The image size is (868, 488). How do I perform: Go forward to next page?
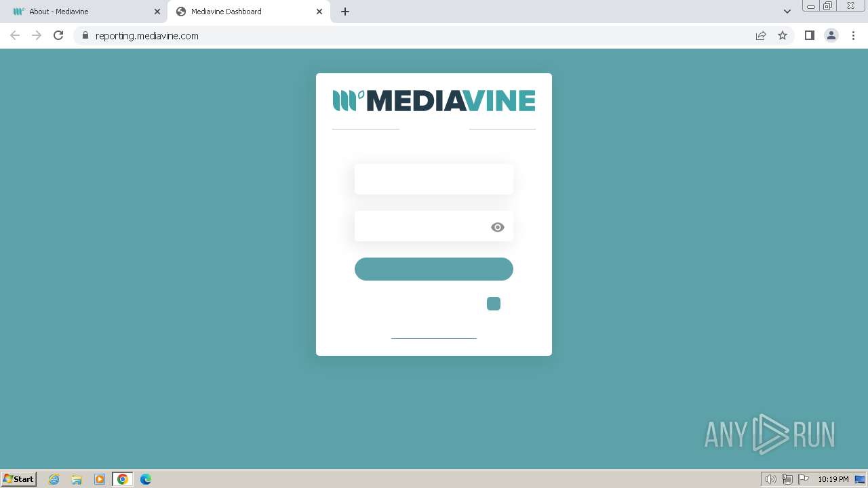pyautogui.click(x=37, y=35)
